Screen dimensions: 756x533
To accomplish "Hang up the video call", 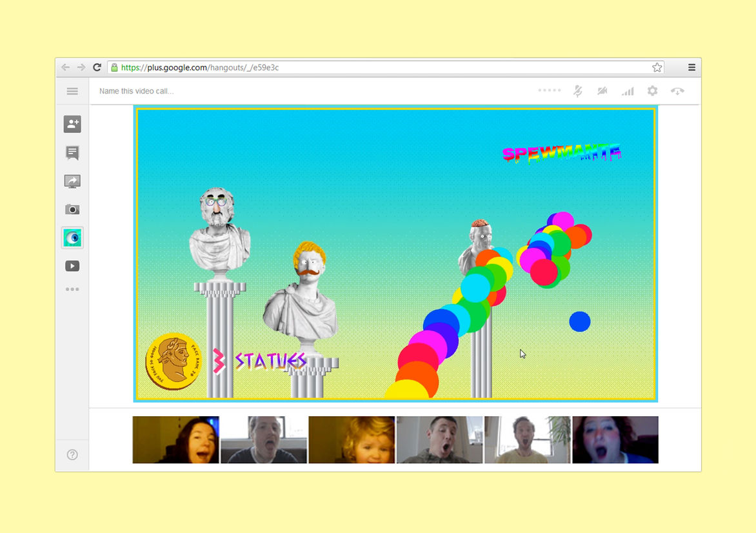I will 677,92.
